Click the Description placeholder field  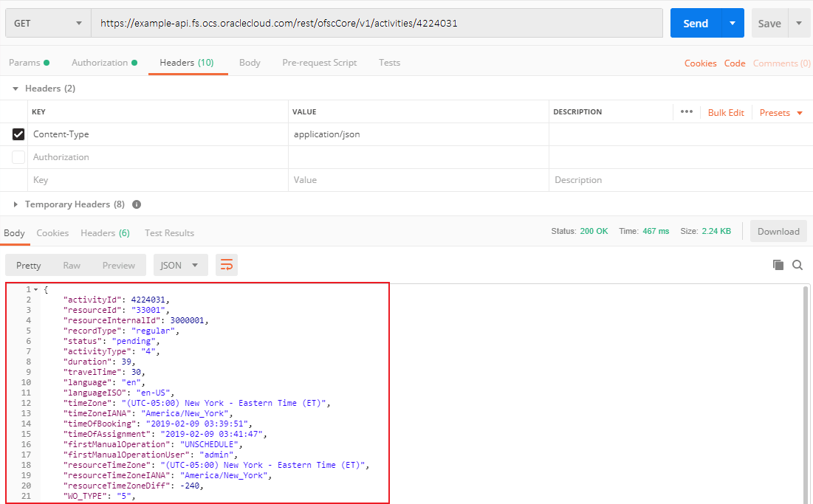pyautogui.click(x=681, y=180)
